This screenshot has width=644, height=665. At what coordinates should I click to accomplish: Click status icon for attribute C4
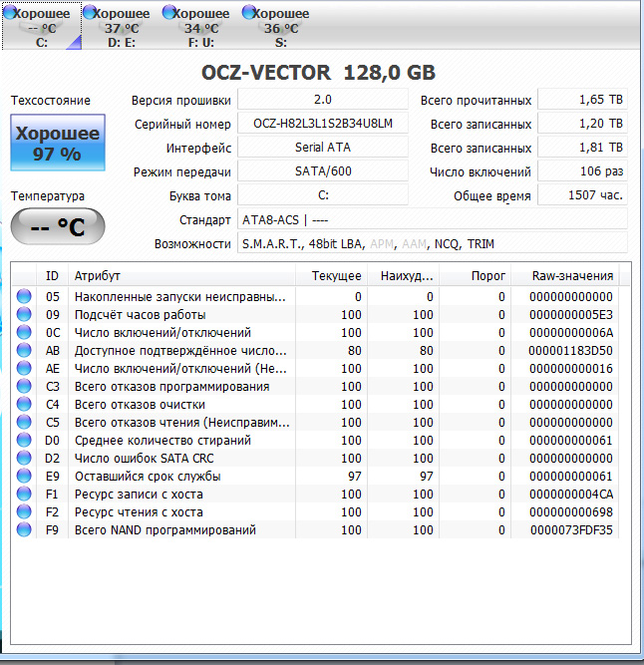tap(24, 404)
